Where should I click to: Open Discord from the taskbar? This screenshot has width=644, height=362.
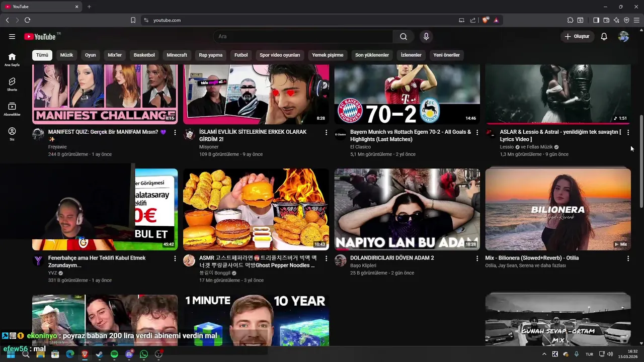point(129,354)
